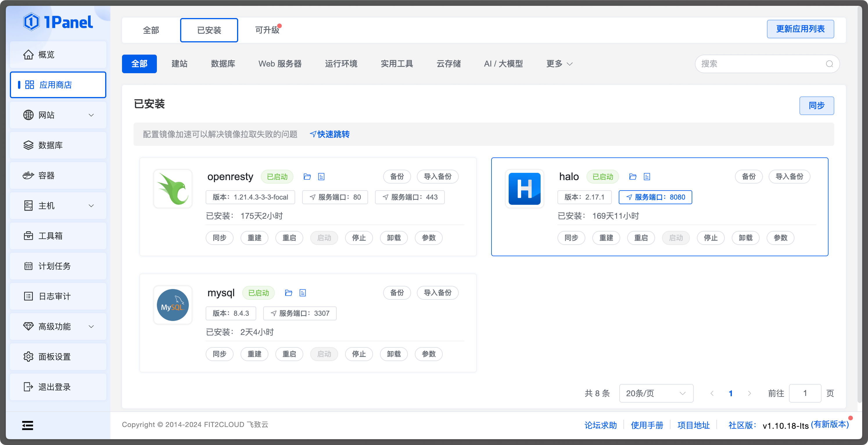Switch to the 可升级 tab
The image size is (868, 445).
[267, 30]
